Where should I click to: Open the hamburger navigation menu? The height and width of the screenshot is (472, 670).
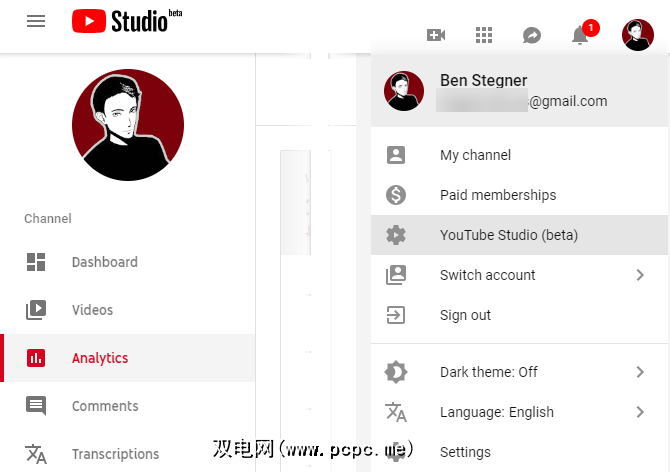(36, 21)
